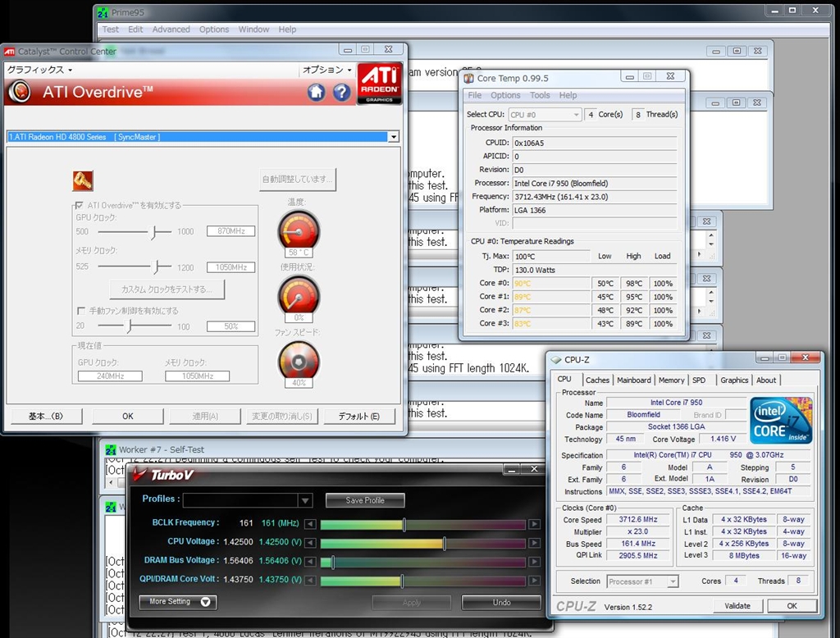The width and height of the screenshot is (840, 638).
Task: Toggle the ATI Overdrive enable checkbox
Action: pyautogui.click(x=79, y=206)
